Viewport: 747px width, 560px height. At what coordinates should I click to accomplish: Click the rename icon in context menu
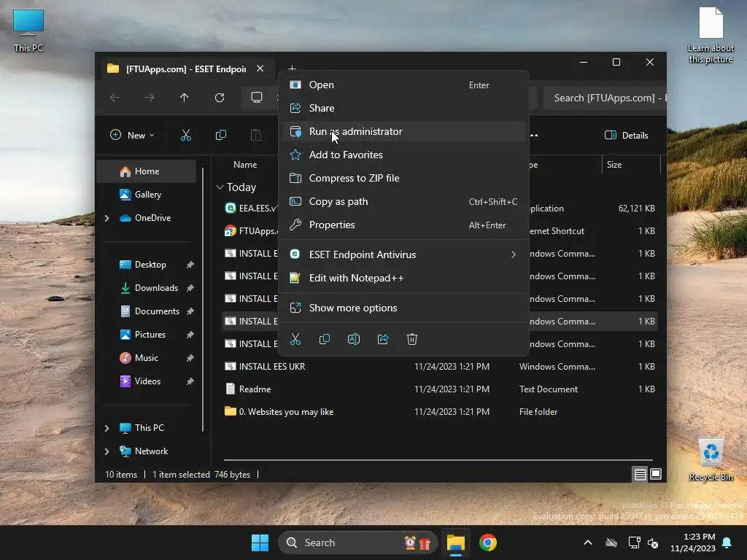(354, 339)
